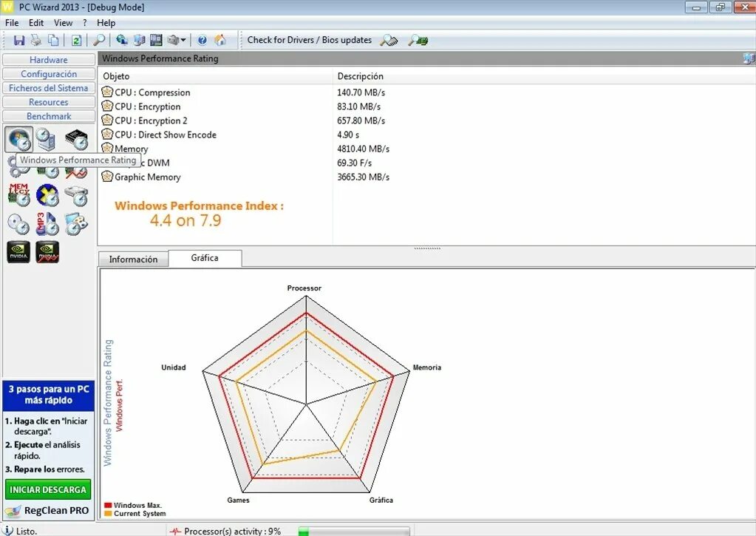The height and width of the screenshot is (536, 756).
Task: Click the globe and monitor web icon
Action: point(122,40)
